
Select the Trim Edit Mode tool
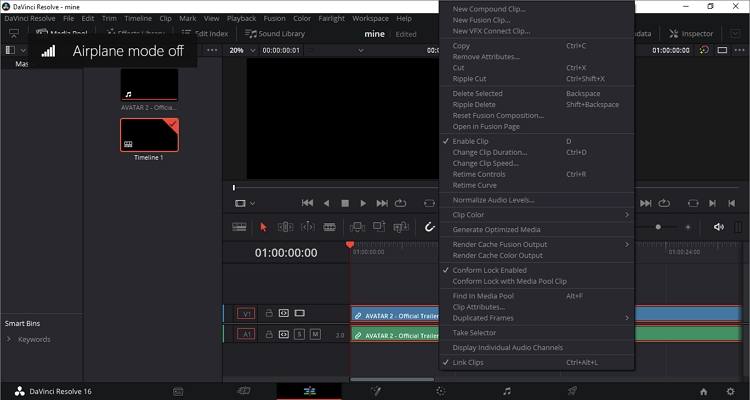(286, 227)
